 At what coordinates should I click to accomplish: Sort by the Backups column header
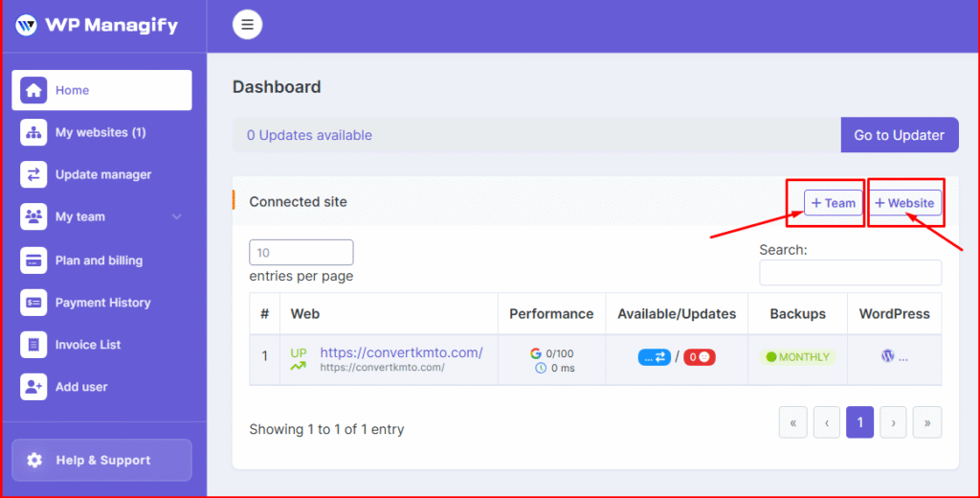pos(797,314)
